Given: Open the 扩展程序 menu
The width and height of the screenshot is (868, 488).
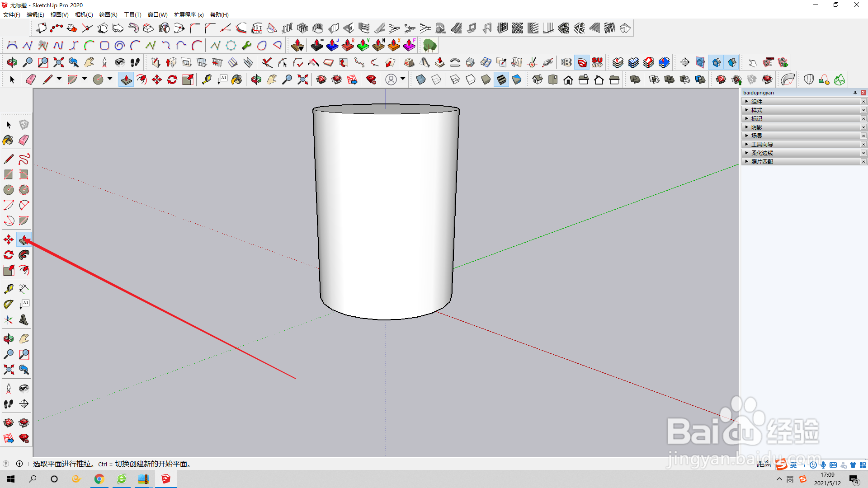Looking at the screenshot, I should coord(189,15).
